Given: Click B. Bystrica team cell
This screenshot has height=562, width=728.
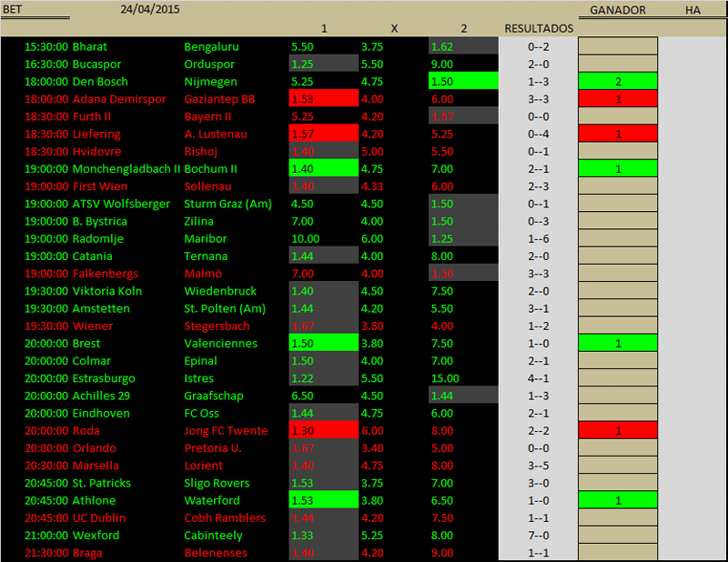Looking at the screenshot, I should tap(99, 221).
